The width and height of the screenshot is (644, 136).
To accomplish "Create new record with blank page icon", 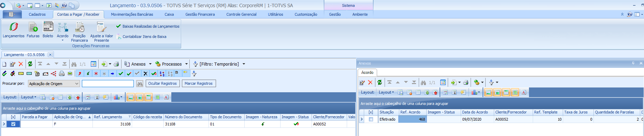I will 4,64.
